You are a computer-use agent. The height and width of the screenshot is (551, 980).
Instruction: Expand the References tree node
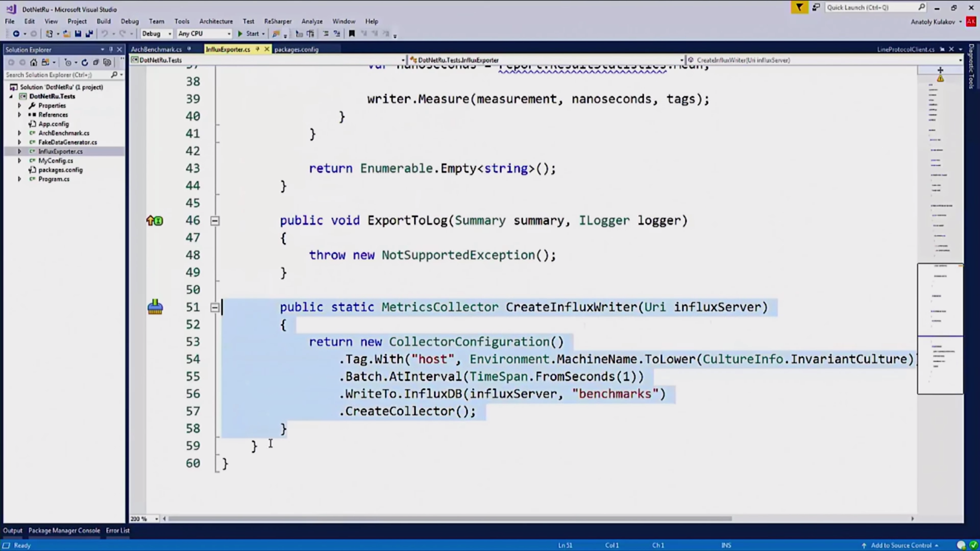[x=19, y=115]
